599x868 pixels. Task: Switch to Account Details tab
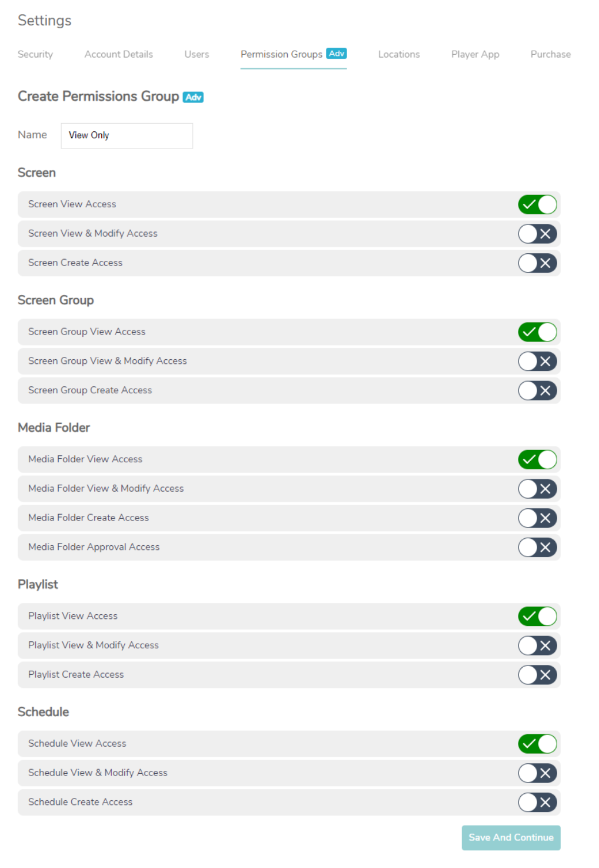tap(118, 54)
